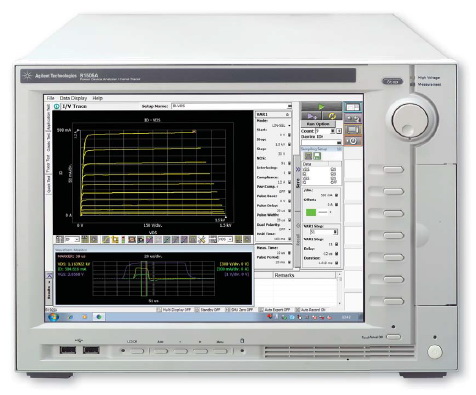Click the green trace color swatch

[x=311, y=212]
